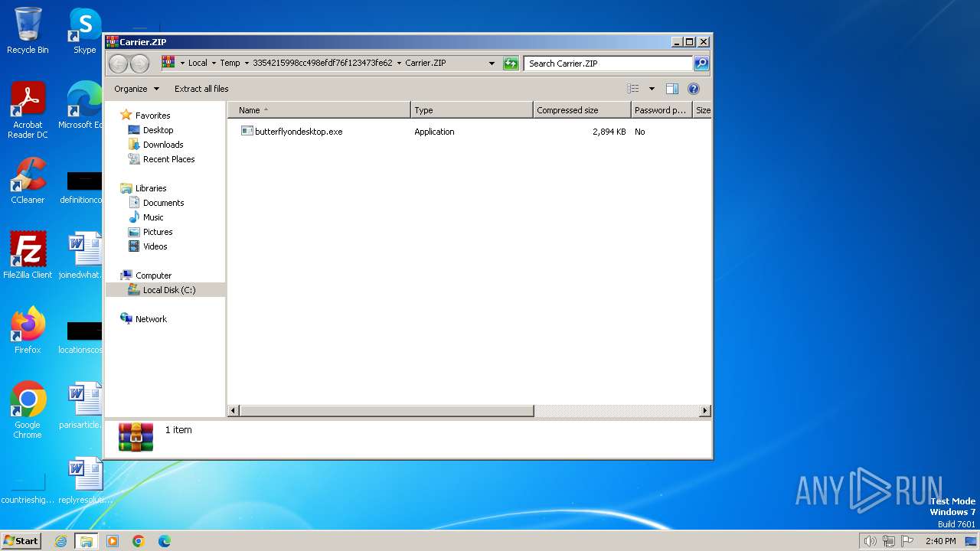The image size is (980, 551).
Task: Select Recent Places in Favorites
Action: [168, 159]
